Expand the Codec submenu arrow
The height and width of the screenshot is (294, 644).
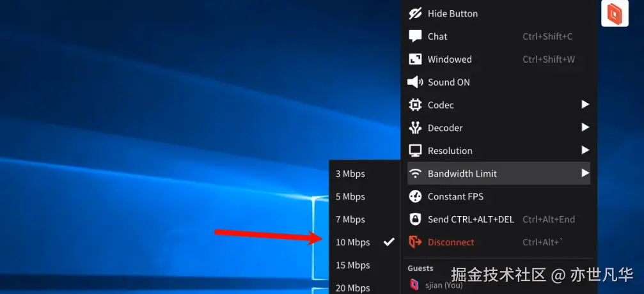(x=585, y=105)
